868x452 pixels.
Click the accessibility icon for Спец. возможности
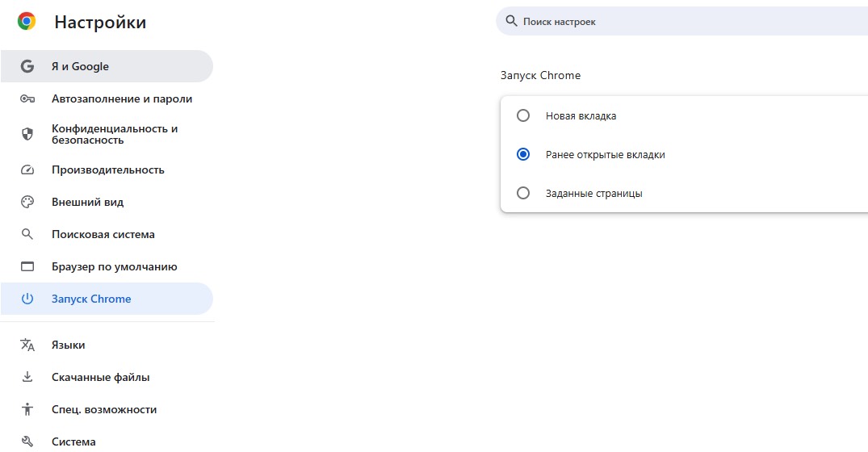[x=27, y=410]
